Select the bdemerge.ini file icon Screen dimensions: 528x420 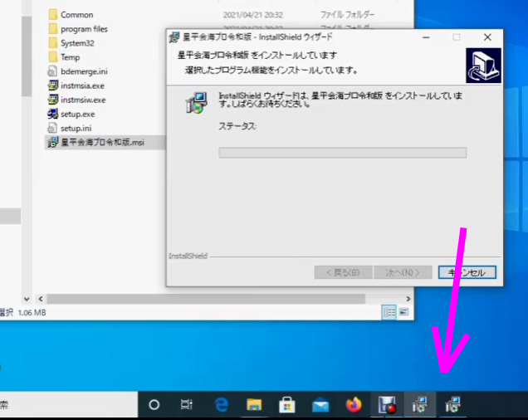pyautogui.click(x=52, y=71)
